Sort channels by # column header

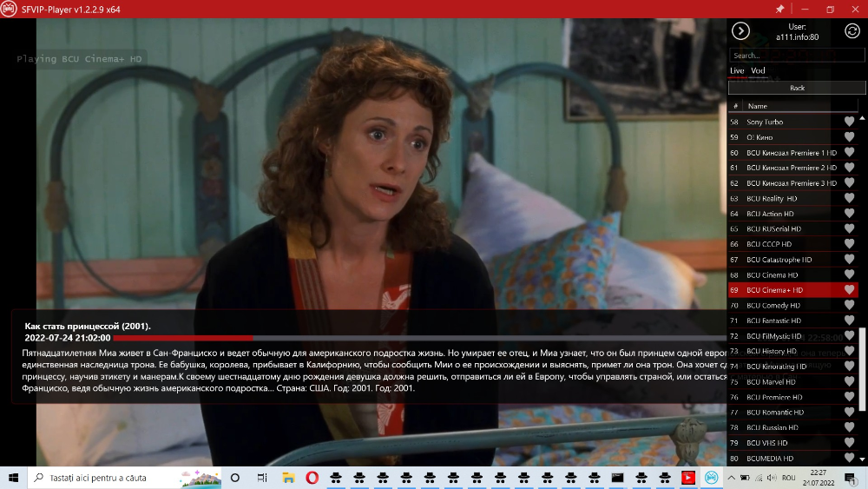[735, 106]
